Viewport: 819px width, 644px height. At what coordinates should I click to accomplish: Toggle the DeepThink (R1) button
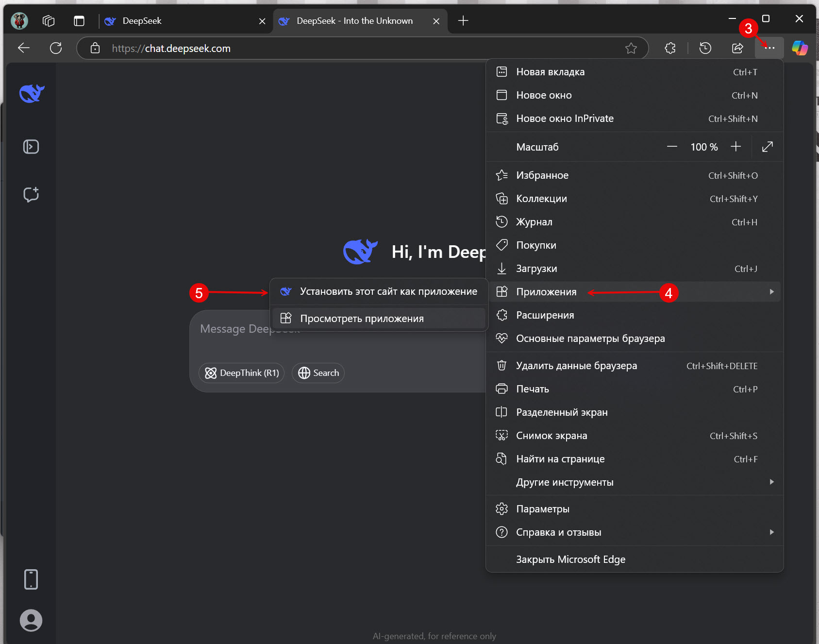(242, 373)
